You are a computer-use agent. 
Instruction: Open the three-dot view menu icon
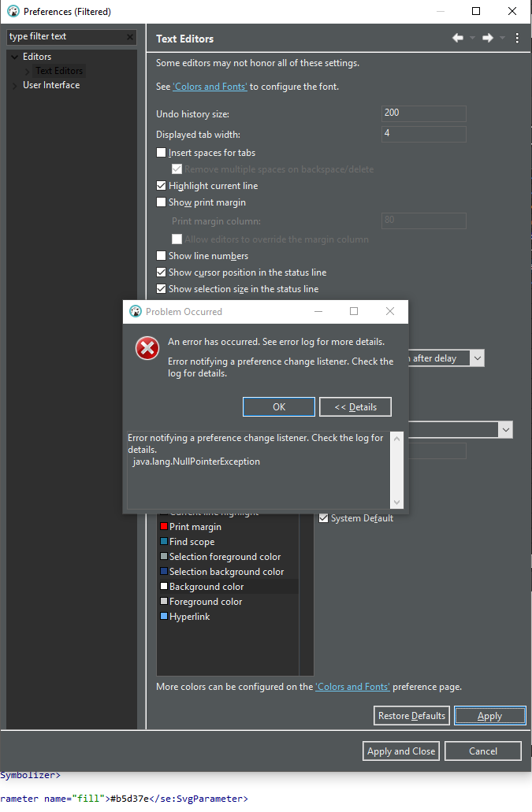click(517, 38)
